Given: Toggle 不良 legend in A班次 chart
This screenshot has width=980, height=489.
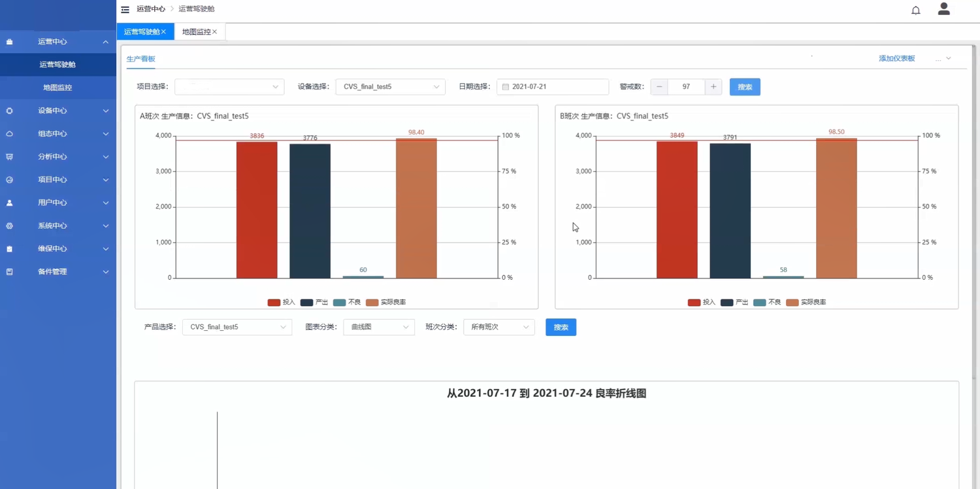Looking at the screenshot, I should click(347, 303).
